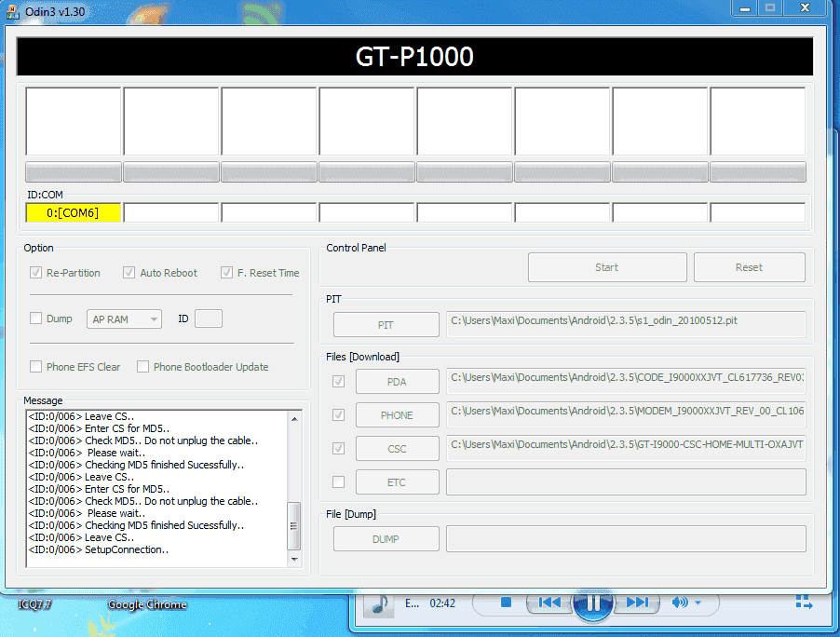Click the media player elapsed time 02:42
Viewport: 840px width, 637px height.
(442, 603)
